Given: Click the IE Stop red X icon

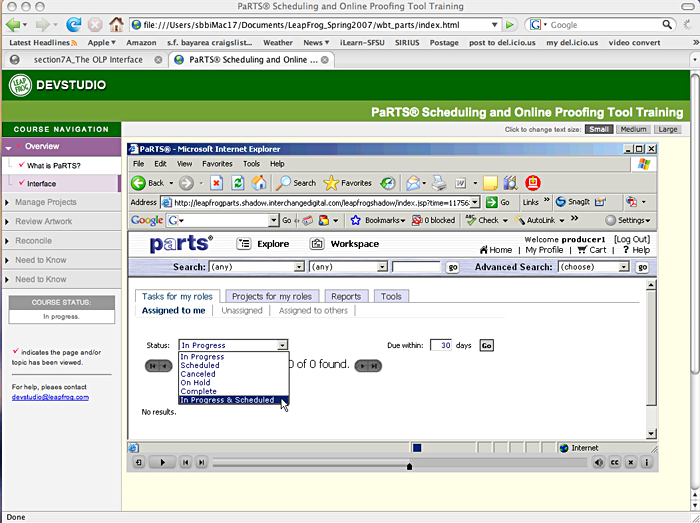Looking at the screenshot, I should [x=216, y=183].
